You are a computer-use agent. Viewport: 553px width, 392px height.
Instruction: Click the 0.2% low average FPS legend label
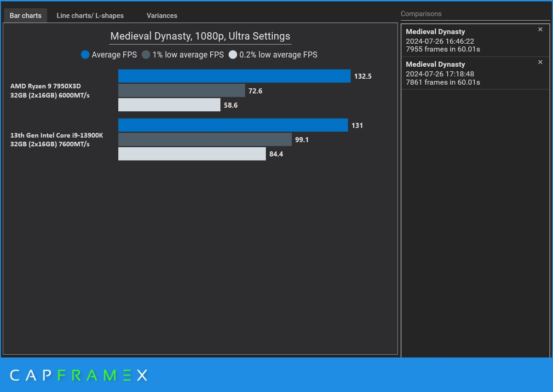(x=278, y=55)
